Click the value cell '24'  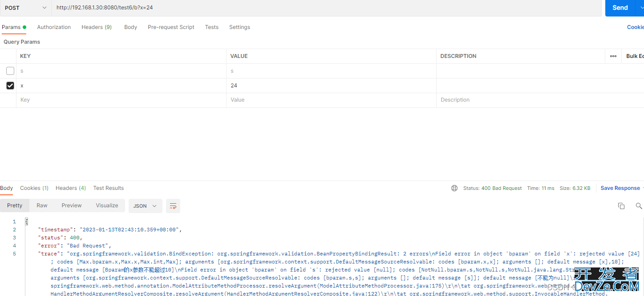pos(331,86)
